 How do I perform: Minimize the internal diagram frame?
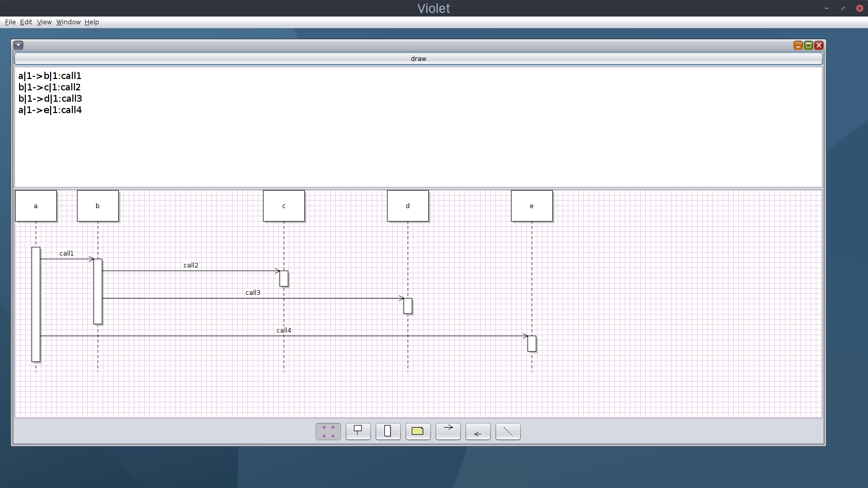pos(798,45)
